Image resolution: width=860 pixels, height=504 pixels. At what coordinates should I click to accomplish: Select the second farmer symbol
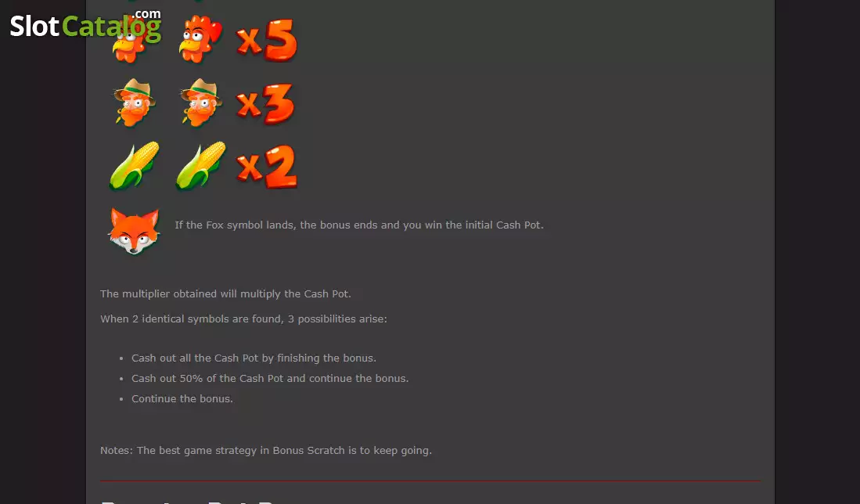click(x=201, y=103)
